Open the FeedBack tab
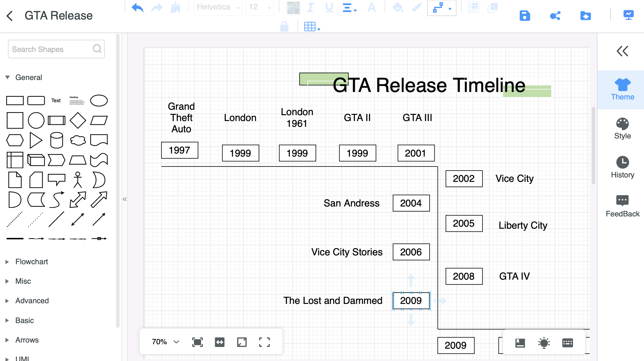Screen dimensions: 644x361 click(x=622, y=206)
